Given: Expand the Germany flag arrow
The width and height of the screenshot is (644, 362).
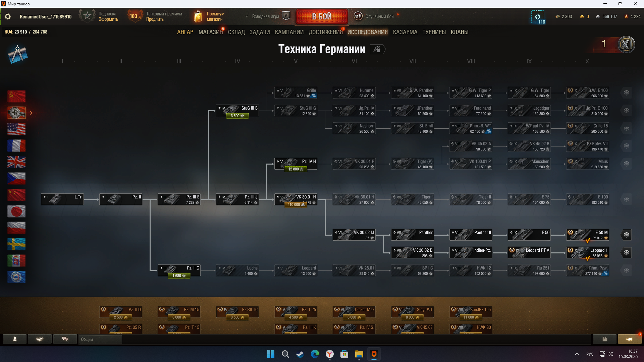Looking at the screenshot, I should click(x=31, y=113).
